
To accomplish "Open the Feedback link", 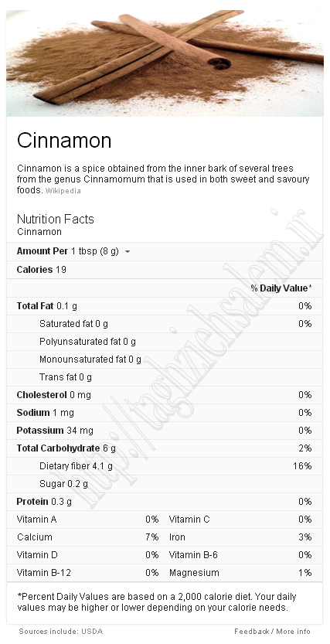I will (x=252, y=632).
